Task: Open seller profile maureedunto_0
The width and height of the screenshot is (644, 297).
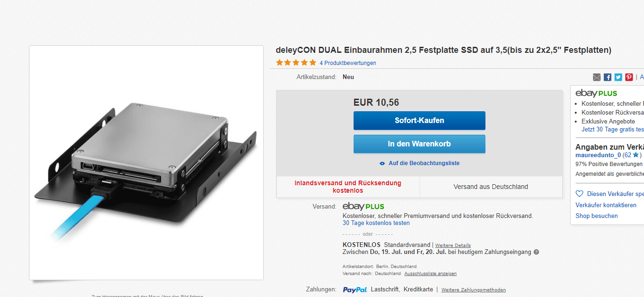Action: click(598, 155)
